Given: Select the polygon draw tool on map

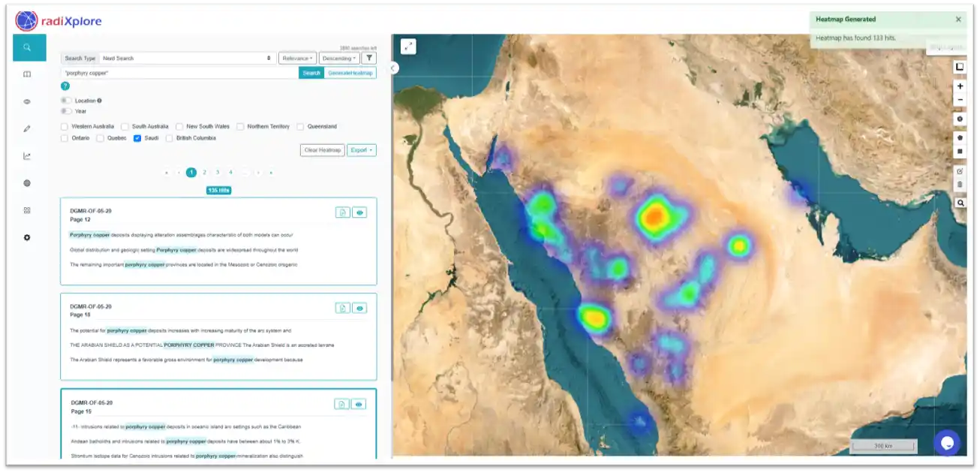Looking at the screenshot, I should 960,137.
